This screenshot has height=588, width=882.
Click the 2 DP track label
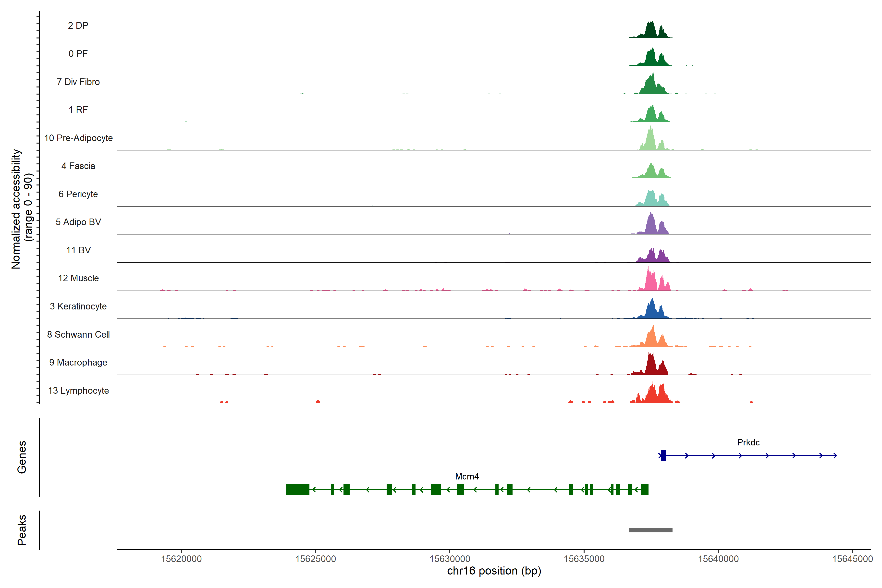click(78, 25)
